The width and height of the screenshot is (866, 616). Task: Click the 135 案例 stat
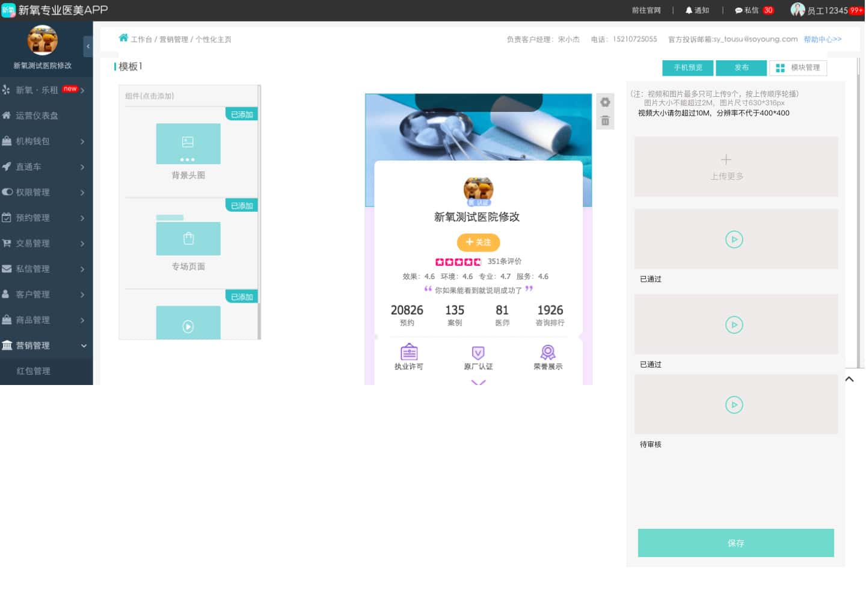[x=455, y=315]
